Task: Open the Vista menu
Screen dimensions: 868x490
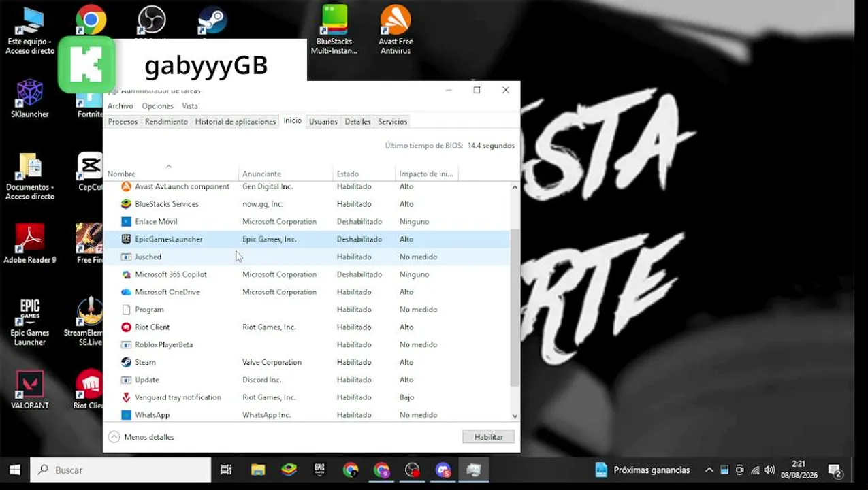Action: (190, 106)
